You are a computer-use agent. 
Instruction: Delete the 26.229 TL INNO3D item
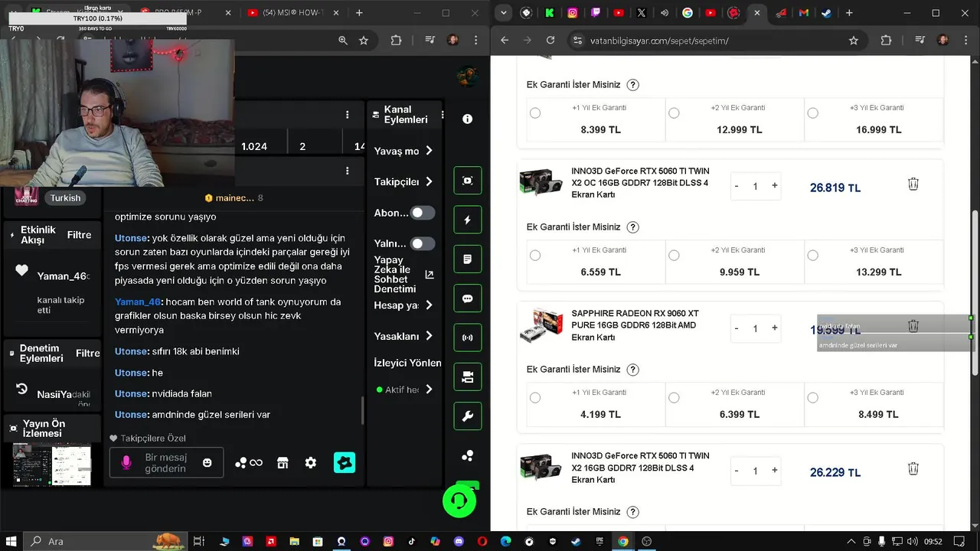[x=913, y=468]
